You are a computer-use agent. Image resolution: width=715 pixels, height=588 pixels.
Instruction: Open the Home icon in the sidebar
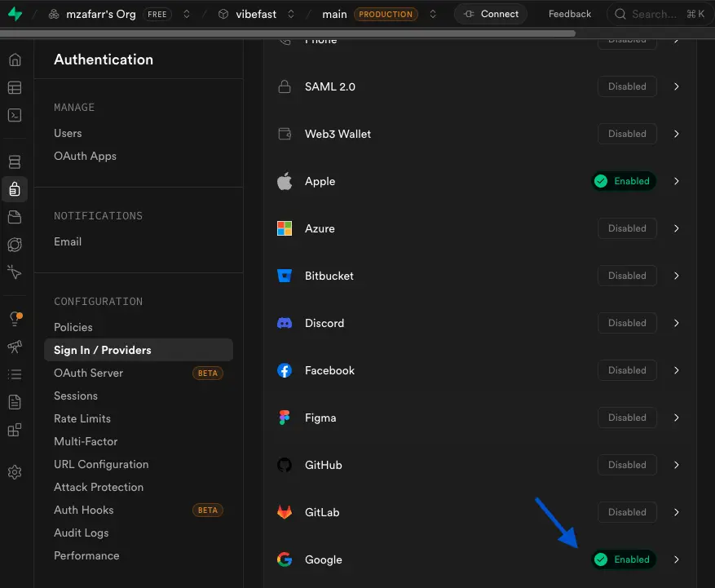click(15, 60)
